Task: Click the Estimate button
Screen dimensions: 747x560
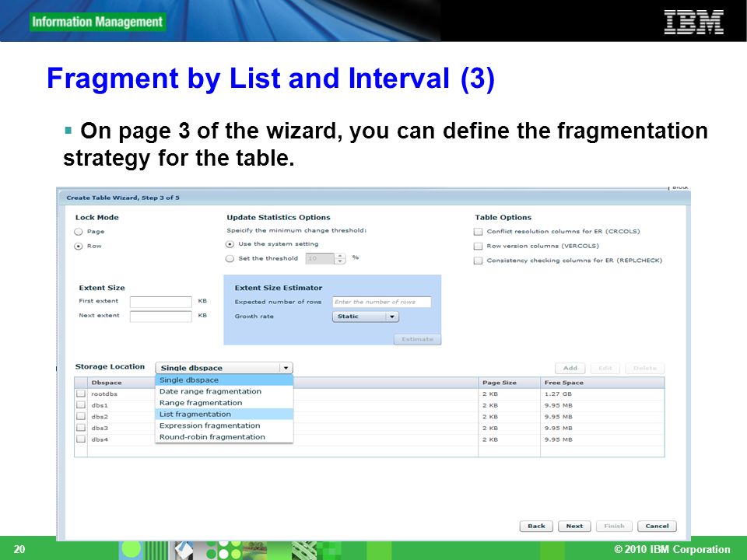Action: [x=417, y=339]
